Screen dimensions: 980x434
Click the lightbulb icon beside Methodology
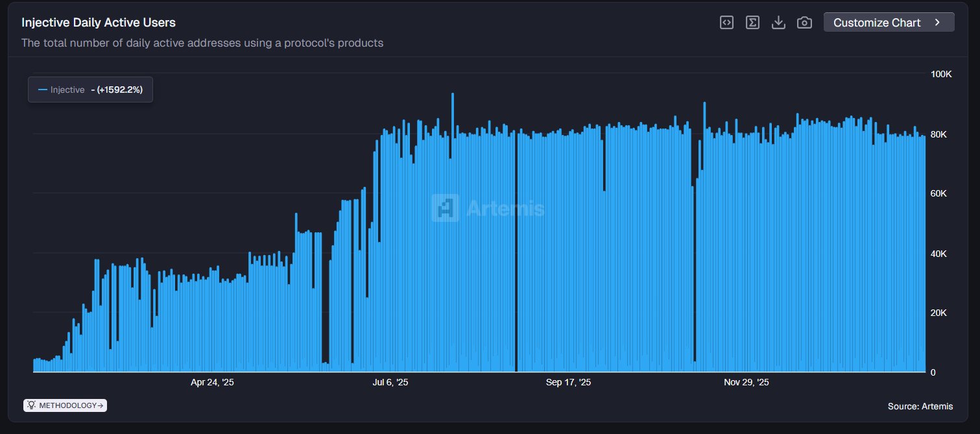click(x=31, y=405)
